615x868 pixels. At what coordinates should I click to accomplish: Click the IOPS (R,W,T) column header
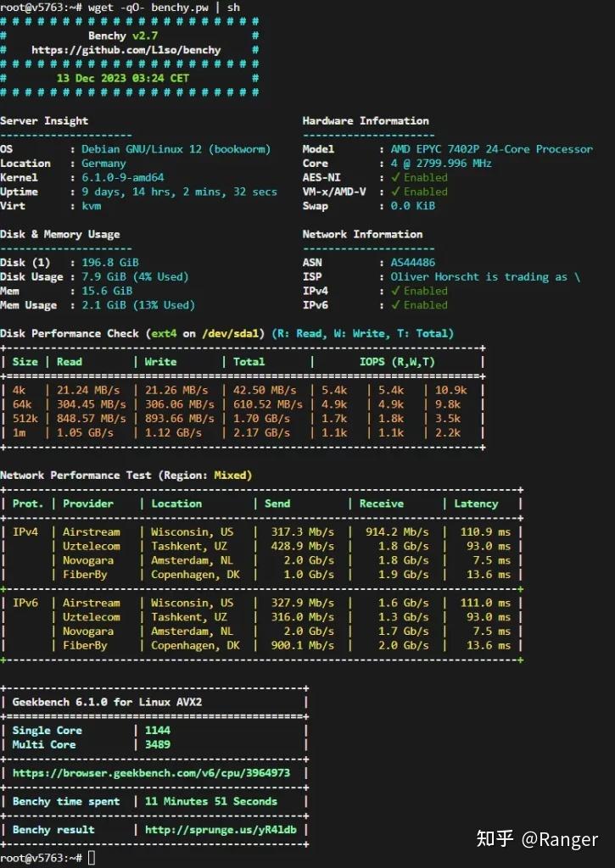[397, 362]
